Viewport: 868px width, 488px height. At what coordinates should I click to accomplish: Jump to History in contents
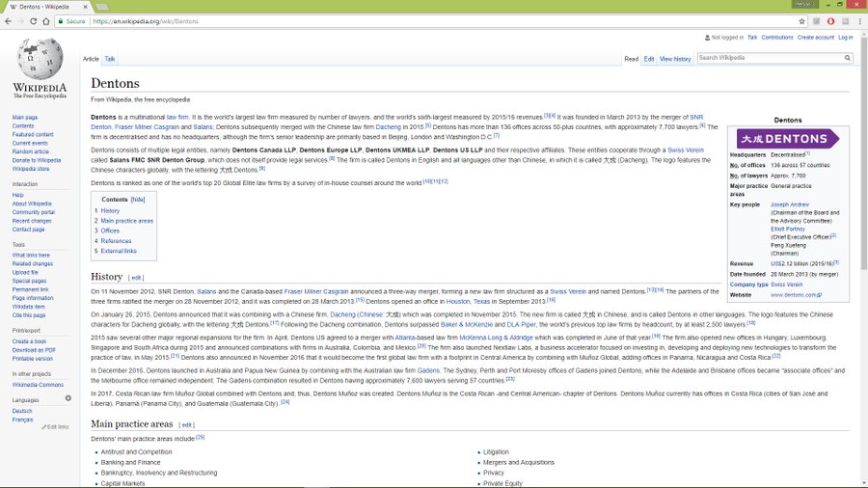point(110,211)
